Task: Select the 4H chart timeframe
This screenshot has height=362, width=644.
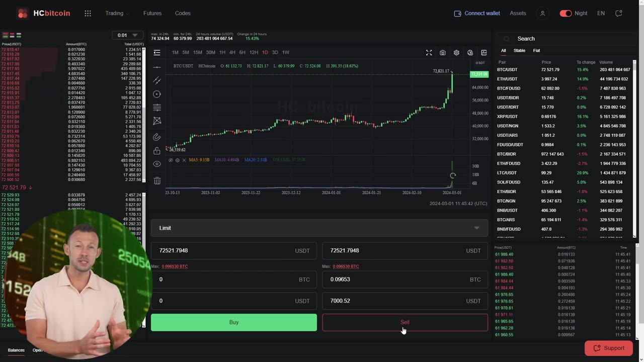Action: 232,52
